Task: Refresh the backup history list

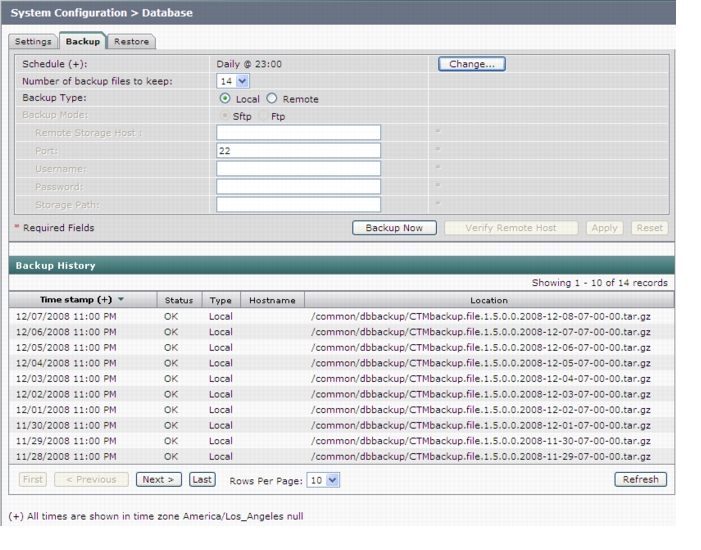Action: [x=641, y=479]
